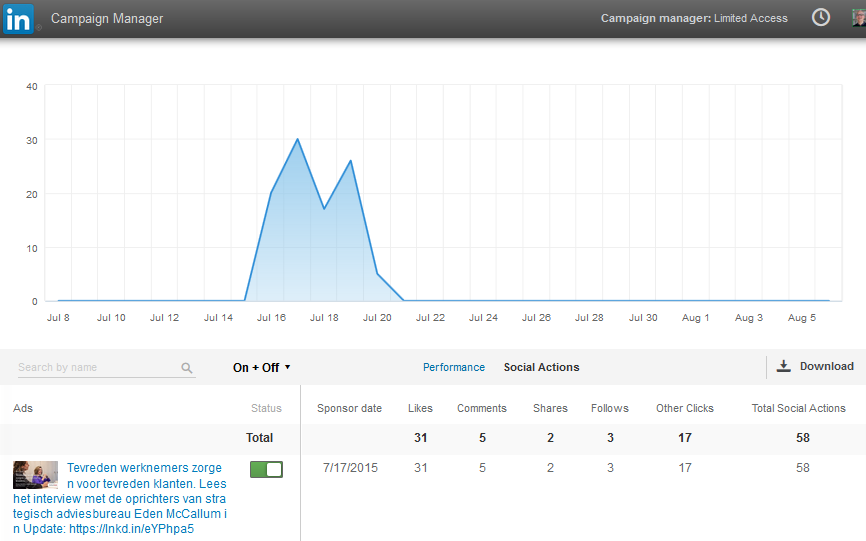Click the search magnifier icon
The width and height of the screenshot is (866, 541).
(187, 368)
